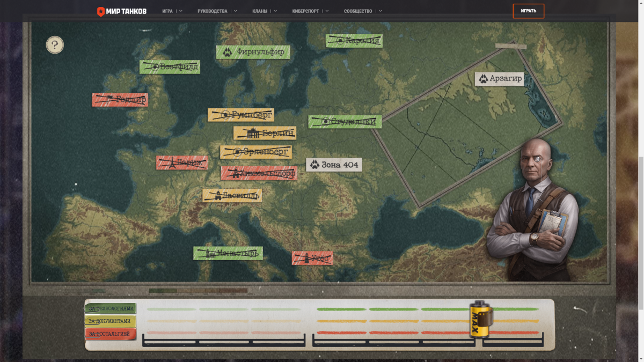Screen dimensions: 644x362
Task: Toggle the red За ностальгией tag
Action: pyautogui.click(x=111, y=334)
